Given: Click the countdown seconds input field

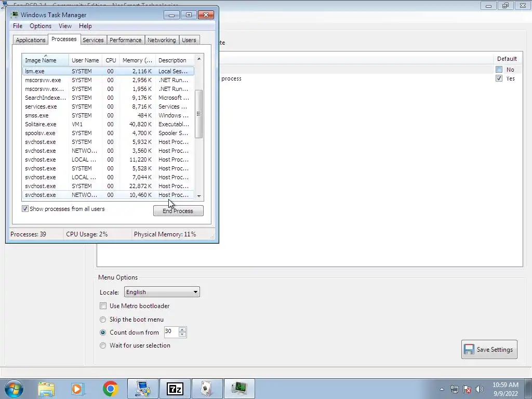Looking at the screenshot, I should tap(171, 332).
